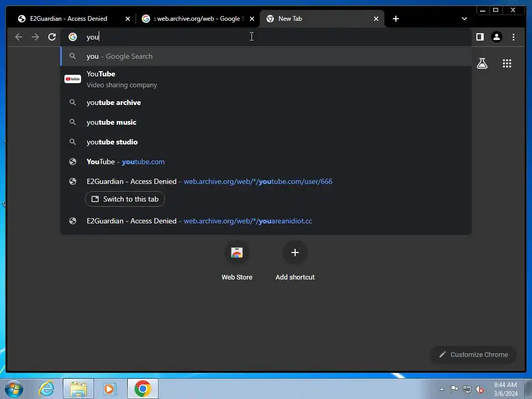Choose 'youtube studio' suggestion
Image resolution: width=532 pixels, height=399 pixels.
point(266,142)
